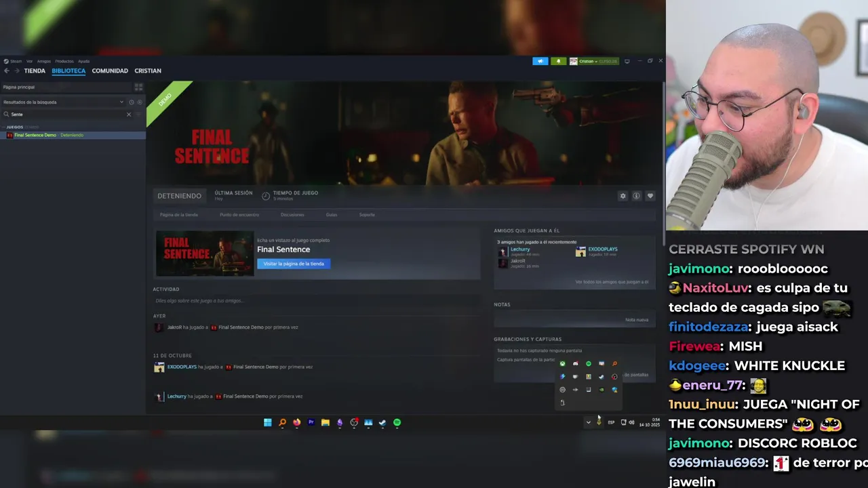Open Spotify from the taskbar

click(x=397, y=422)
